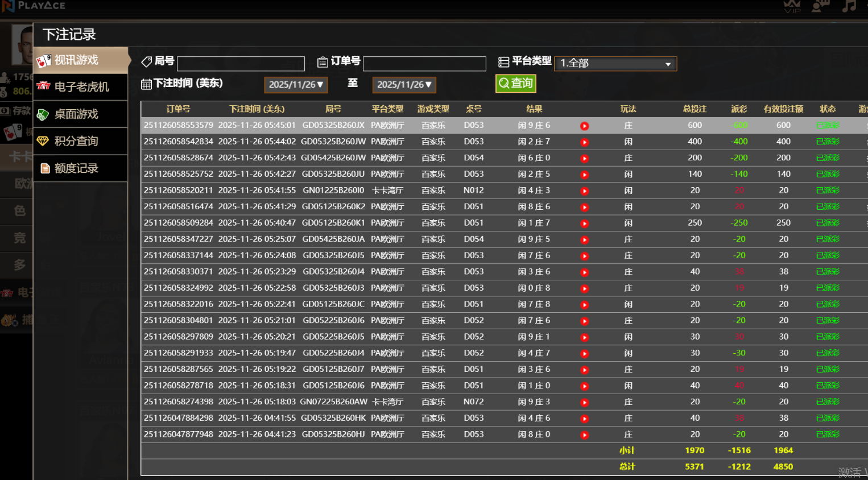The width and height of the screenshot is (868, 480).
Task: Switch to 电子老虎机 tab
Action: (x=80, y=87)
